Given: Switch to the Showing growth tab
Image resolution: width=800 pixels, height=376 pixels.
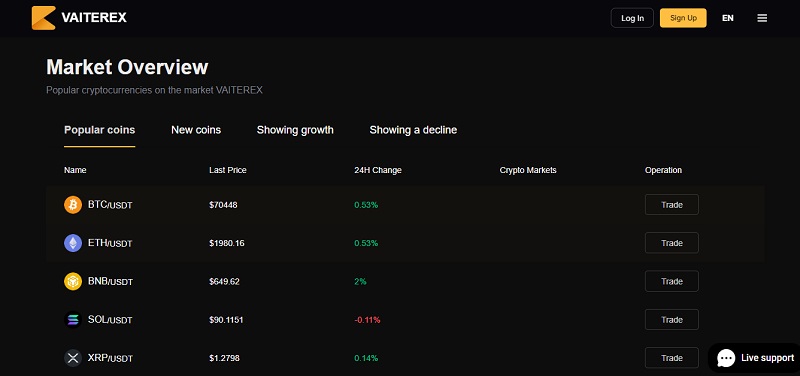Looking at the screenshot, I should click(x=295, y=130).
